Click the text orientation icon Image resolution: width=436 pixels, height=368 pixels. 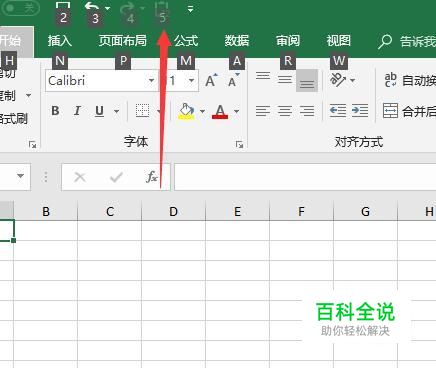pos(337,80)
